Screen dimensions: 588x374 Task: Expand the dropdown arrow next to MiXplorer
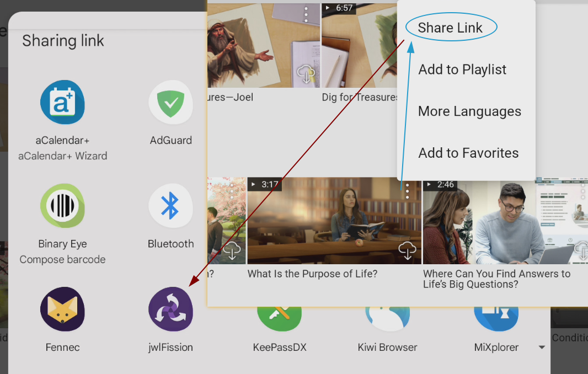[x=542, y=348]
